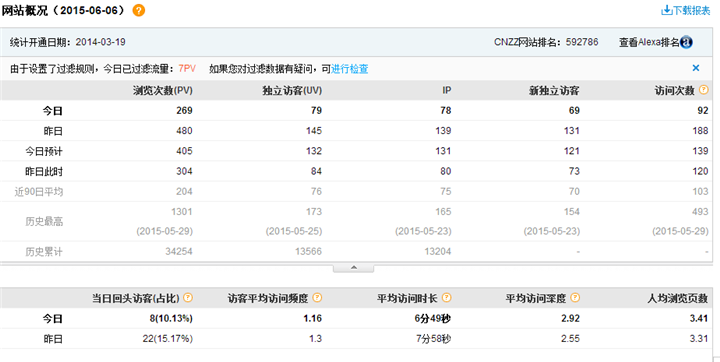Viewport: 720px width, 362px height.
Task: Click the peak UV date (2015-05-25)
Action: [294, 231]
